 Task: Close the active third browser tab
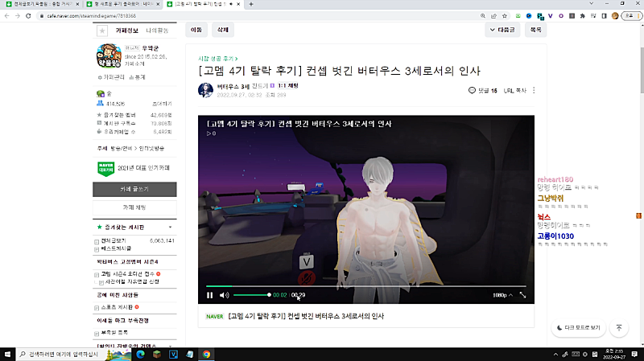tap(238, 4)
